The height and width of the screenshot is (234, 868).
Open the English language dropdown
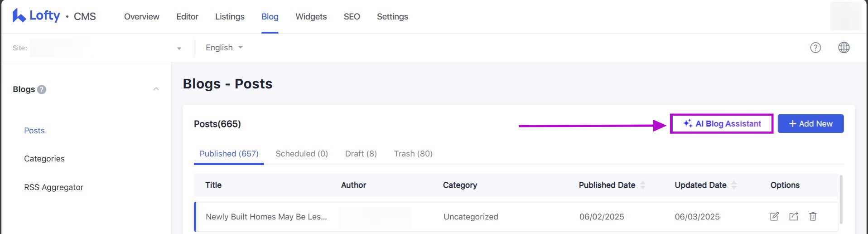coord(224,48)
